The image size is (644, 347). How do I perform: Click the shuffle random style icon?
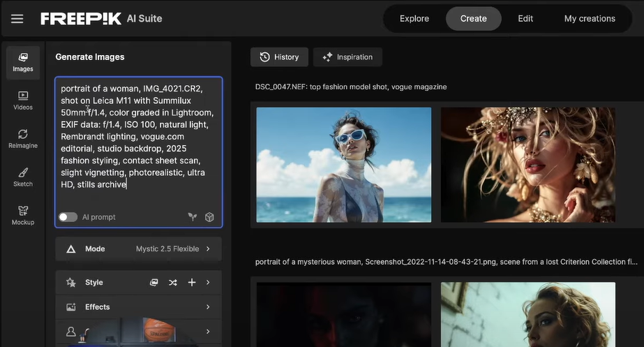173,283
